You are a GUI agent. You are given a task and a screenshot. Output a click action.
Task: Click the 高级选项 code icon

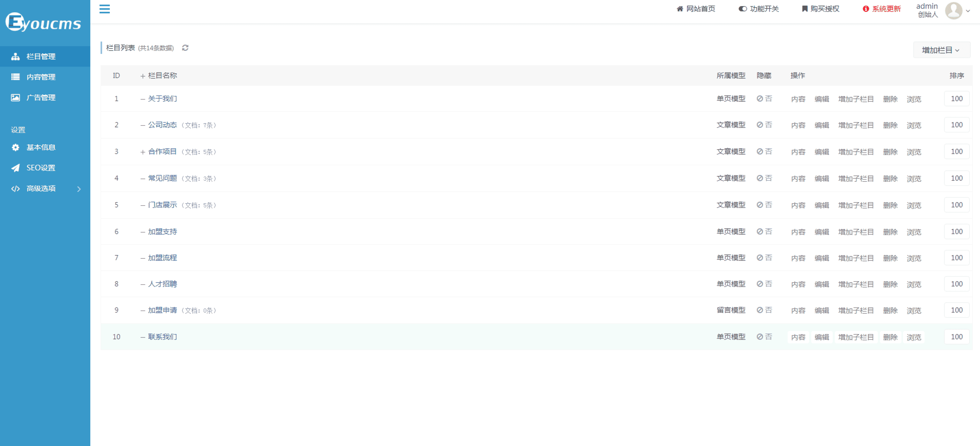16,188
